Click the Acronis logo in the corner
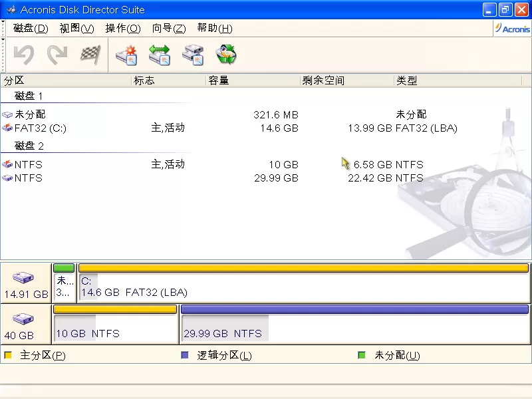 pos(511,29)
